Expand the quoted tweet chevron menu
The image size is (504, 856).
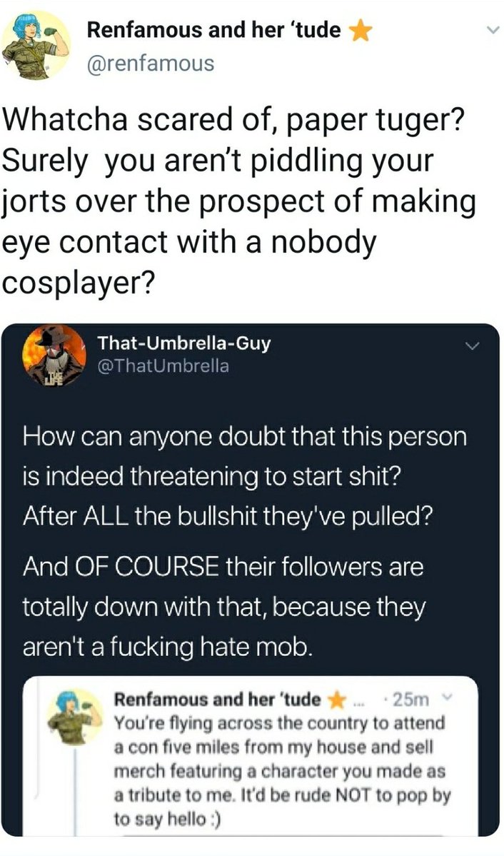(472, 346)
